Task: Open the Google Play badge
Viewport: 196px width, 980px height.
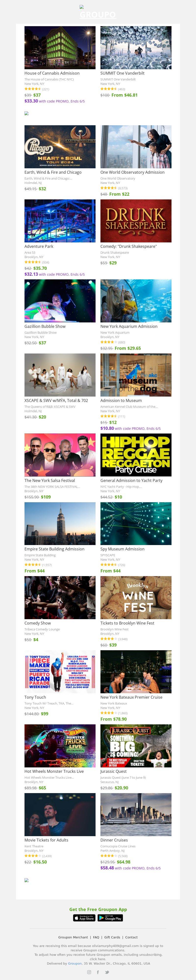Action: 110,918
